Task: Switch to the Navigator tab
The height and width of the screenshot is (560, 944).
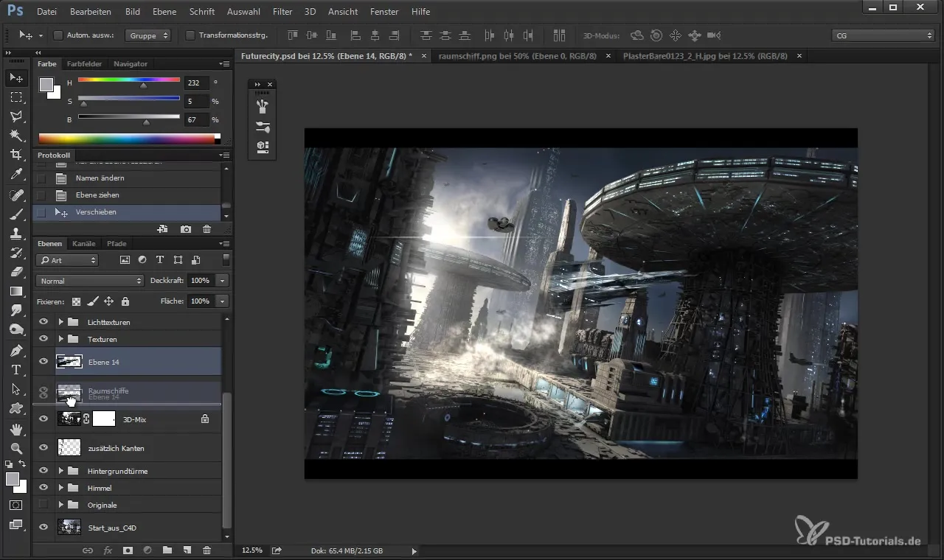Action: tap(131, 64)
